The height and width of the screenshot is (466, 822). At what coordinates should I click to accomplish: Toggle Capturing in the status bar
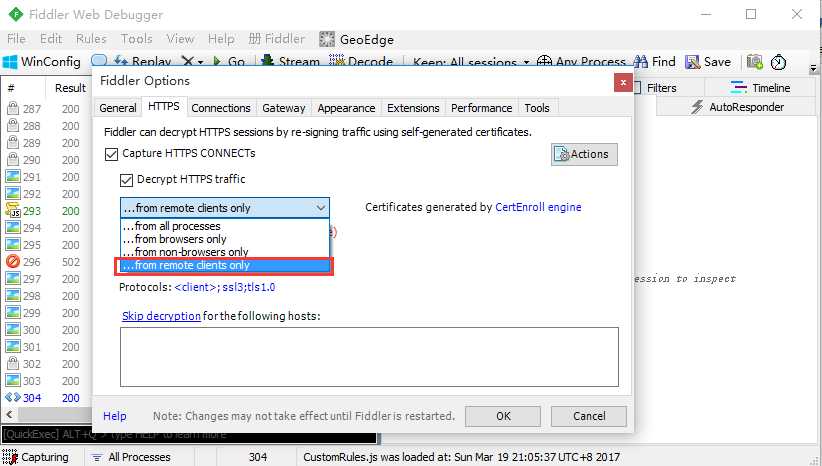click(x=36, y=457)
